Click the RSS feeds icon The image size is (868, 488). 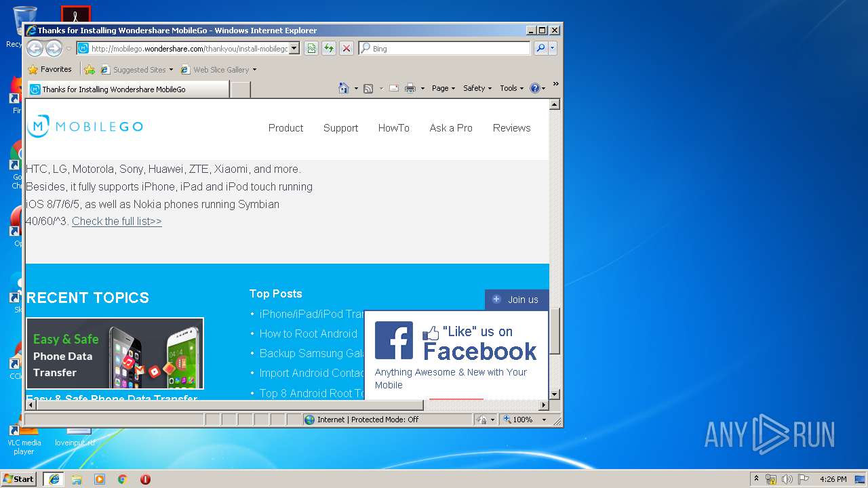(368, 88)
